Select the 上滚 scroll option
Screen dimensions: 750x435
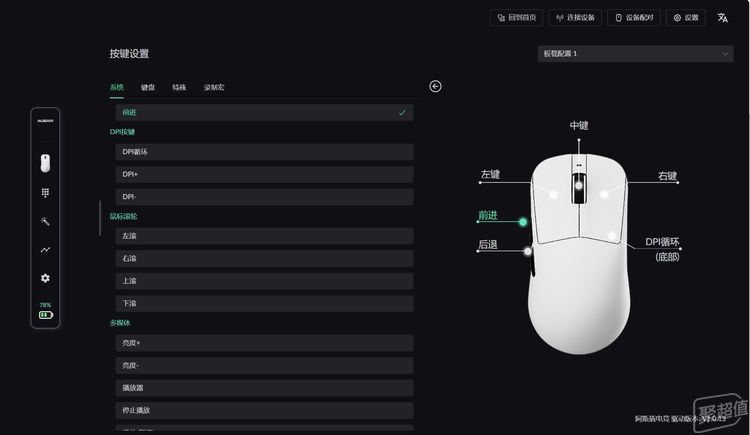coord(265,281)
